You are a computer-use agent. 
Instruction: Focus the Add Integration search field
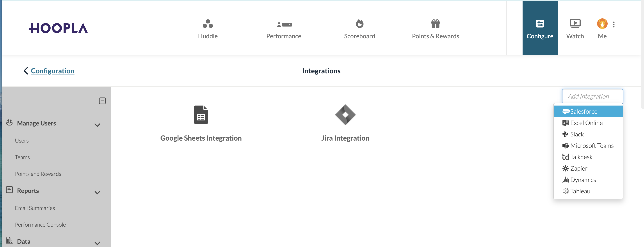592,96
